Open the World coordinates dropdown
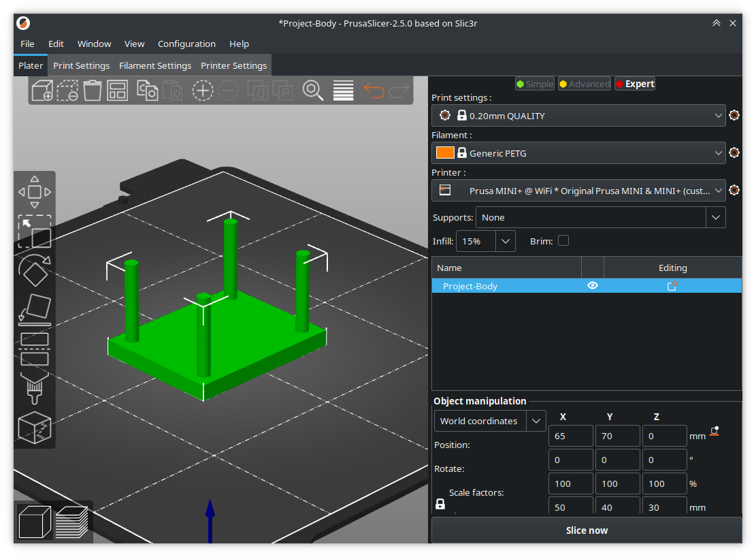Viewport: 756px width, 557px height. [536, 421]
